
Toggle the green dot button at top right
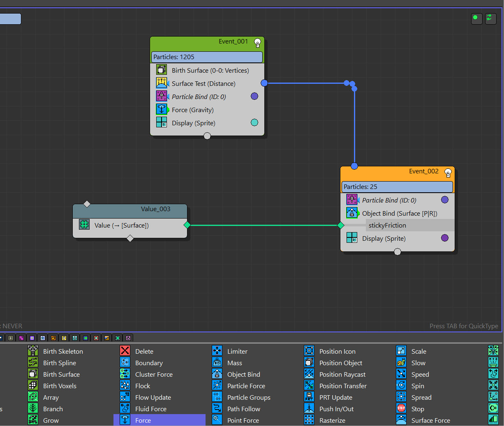click(476, 18)
